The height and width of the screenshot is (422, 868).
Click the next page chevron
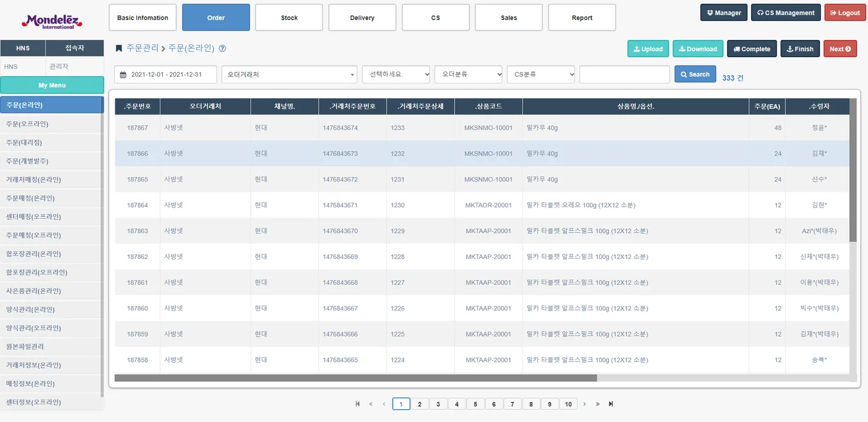coord(585,404)
